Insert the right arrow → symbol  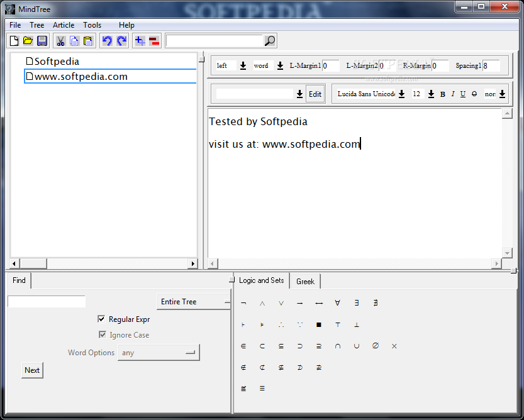tap(300, 303)
